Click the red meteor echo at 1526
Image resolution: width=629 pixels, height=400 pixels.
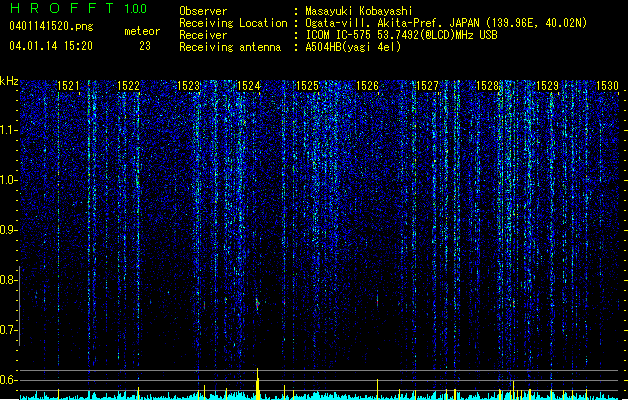[x=377, y=300]
